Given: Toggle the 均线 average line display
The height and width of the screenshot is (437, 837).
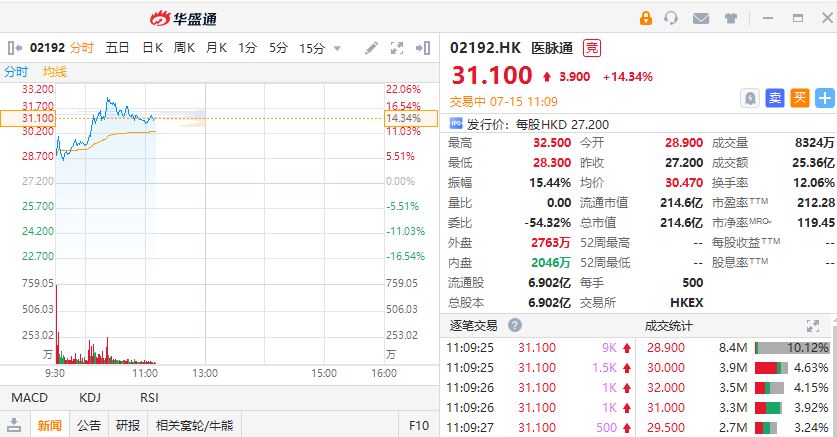Looking at the screenshot, I should pos(55,71).
